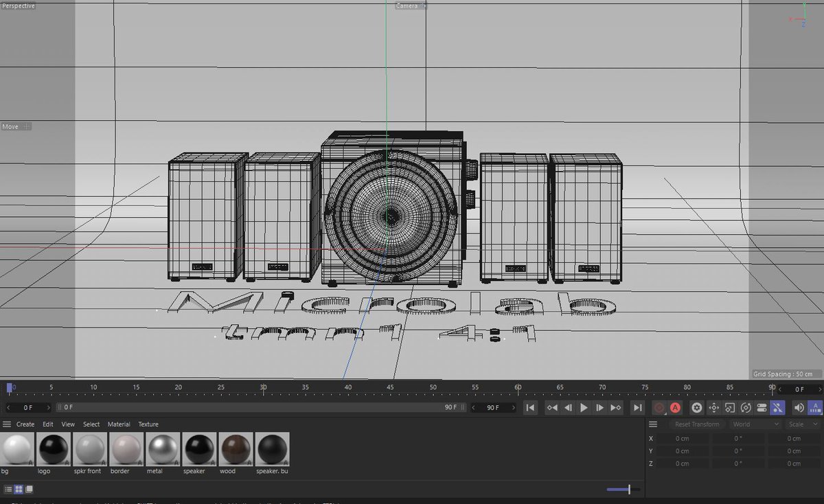This screenshot has height=504, width=824.
Task: Open the Texture menu
Action: click(148, 424)
